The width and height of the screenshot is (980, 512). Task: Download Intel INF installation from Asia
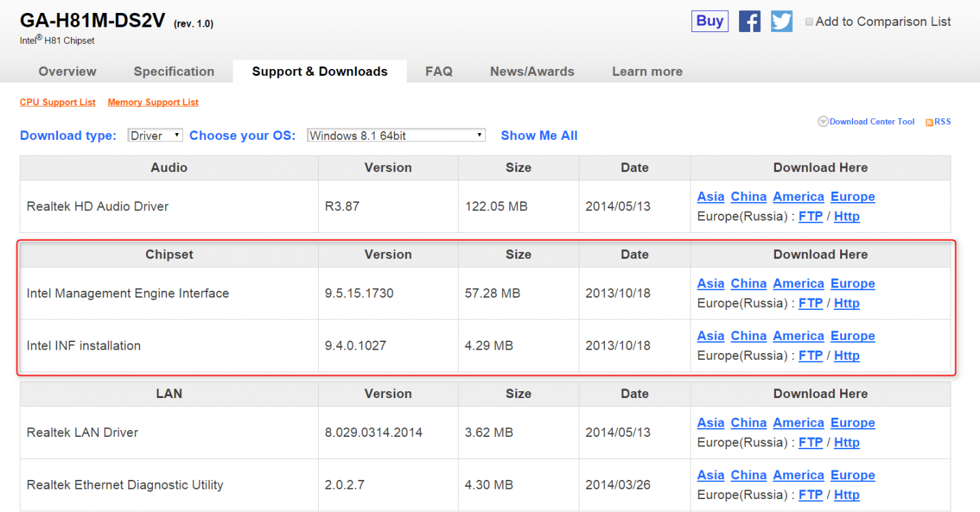710,336
